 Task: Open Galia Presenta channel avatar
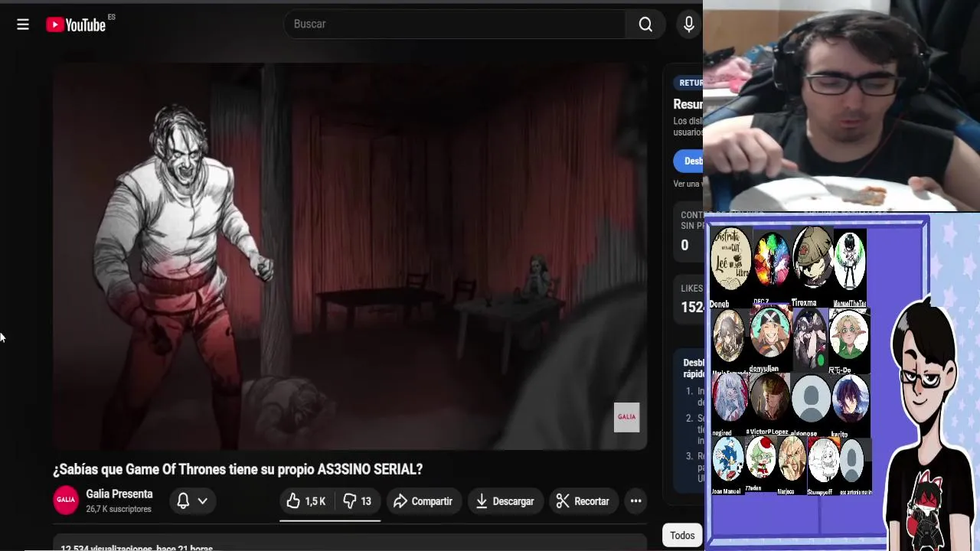[66, 500]
